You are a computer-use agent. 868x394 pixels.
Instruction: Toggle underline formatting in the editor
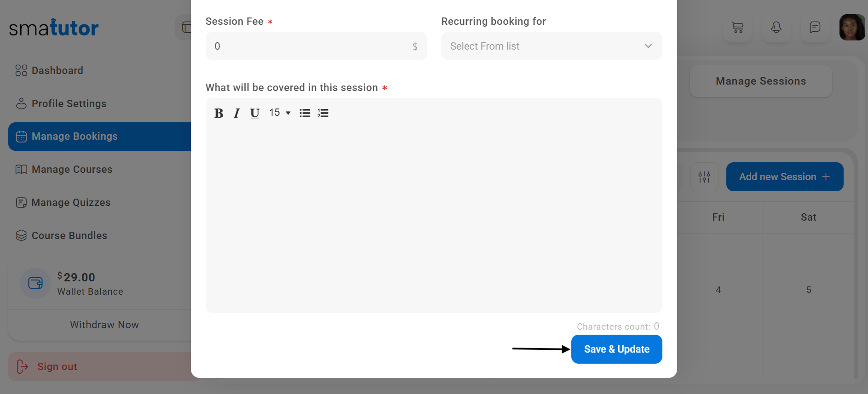[x=254, y=113]
